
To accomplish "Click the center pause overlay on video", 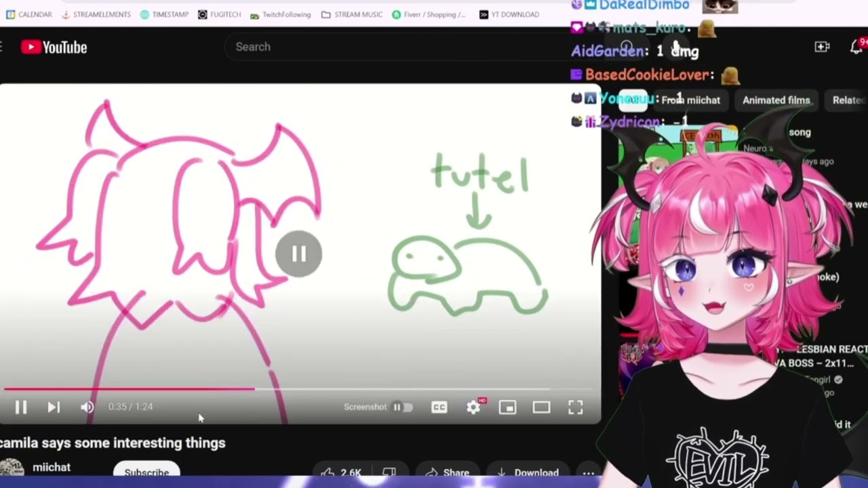I will pyautogui.click(x=299, y=254).
